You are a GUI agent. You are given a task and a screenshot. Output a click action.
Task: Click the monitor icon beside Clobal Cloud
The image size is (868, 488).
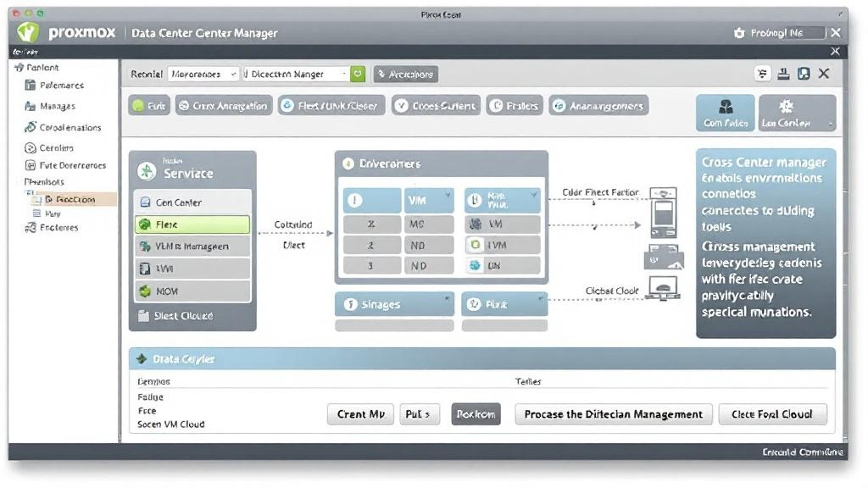tap(660, 290)
